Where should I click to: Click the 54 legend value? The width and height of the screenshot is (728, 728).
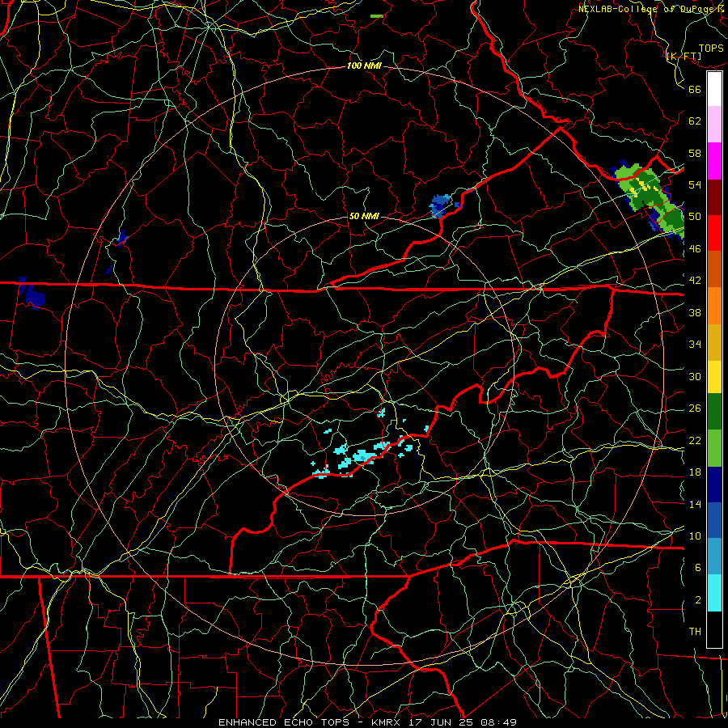695,184
